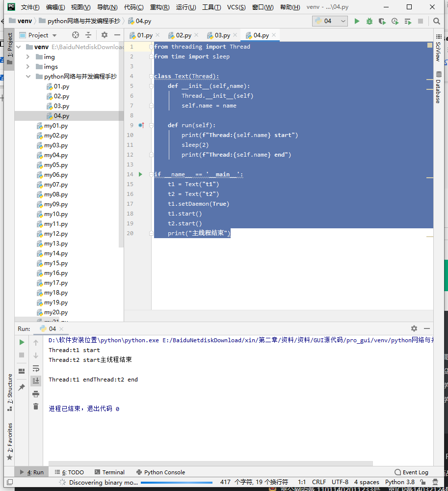Rerun 04 in the Run panel
The width and height of the screenshot is (448, 491).
pos(22,342)
